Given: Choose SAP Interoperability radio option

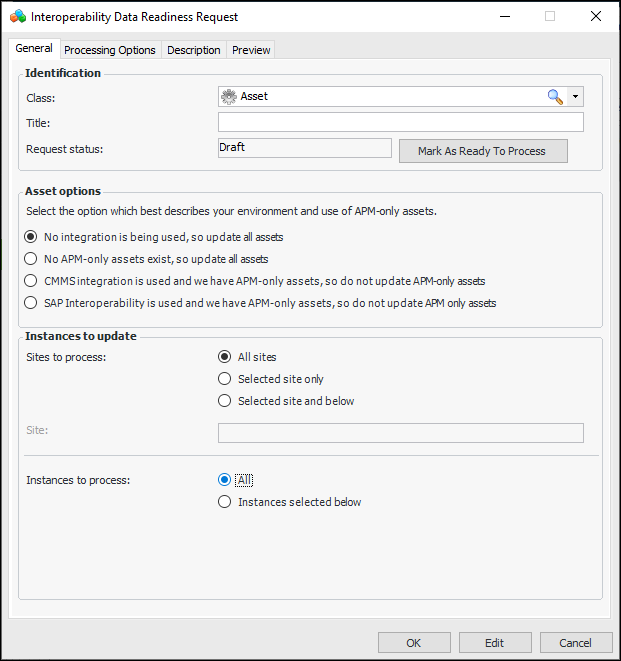Looking at the screenshot, I should pos(31,303).
